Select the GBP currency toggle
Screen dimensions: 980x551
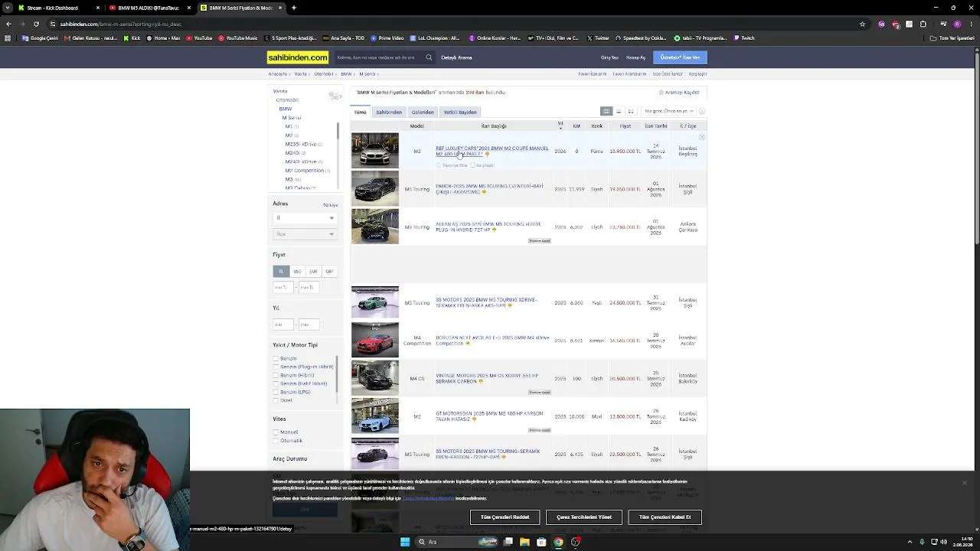(x=329, y=272)
